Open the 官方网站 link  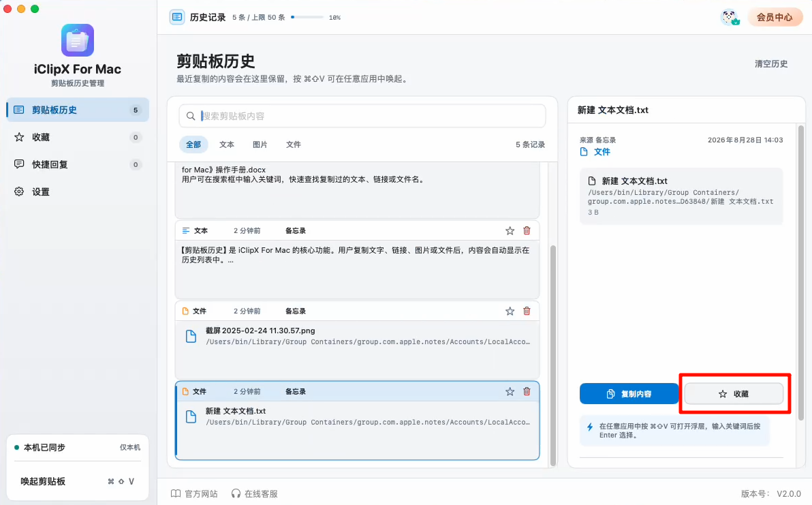[x=195, y=493]
